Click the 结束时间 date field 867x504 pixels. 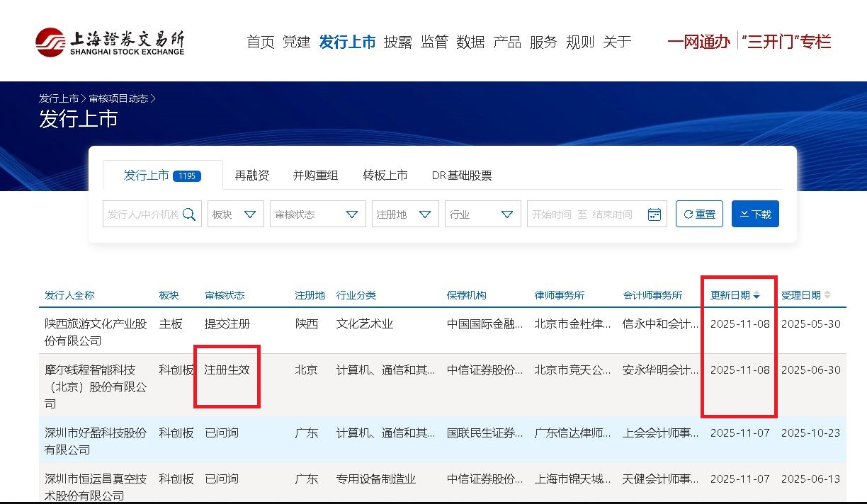pyautogui.click(x=612, y=214)
